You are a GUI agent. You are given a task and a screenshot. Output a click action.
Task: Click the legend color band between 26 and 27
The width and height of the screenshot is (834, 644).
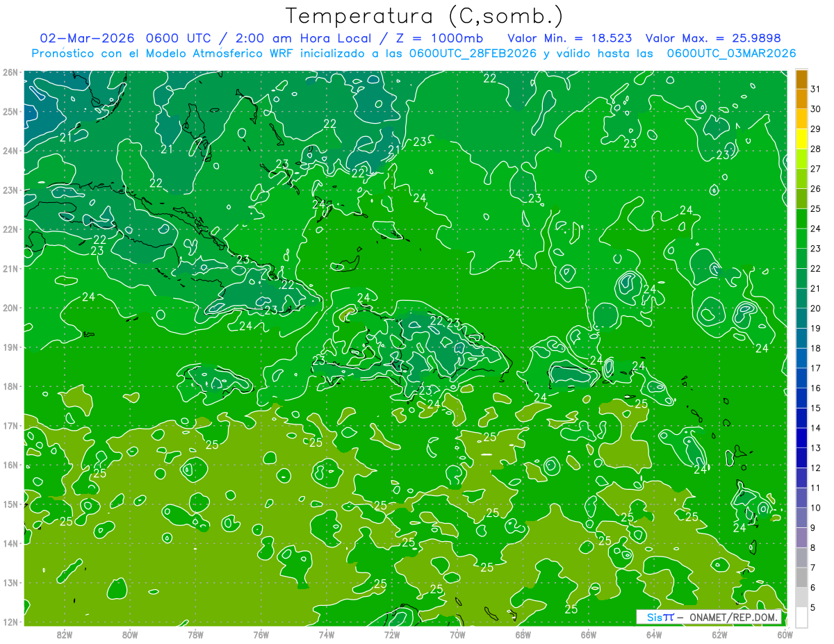pos(801,179)
